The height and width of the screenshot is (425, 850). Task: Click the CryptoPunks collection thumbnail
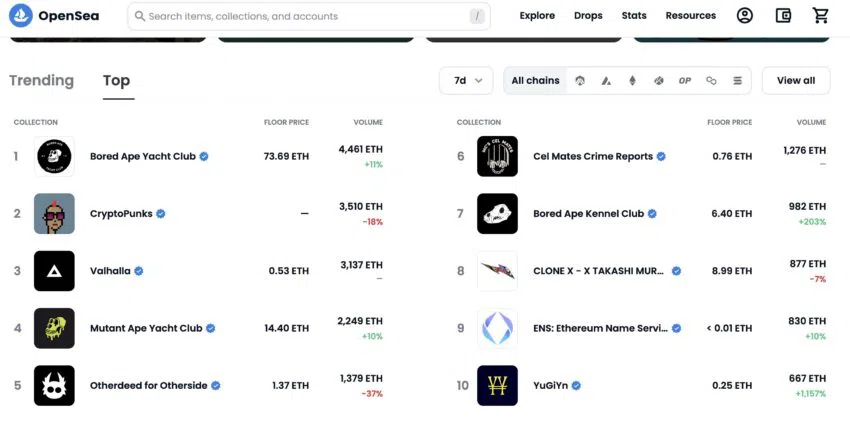click(x=54, y=214)
